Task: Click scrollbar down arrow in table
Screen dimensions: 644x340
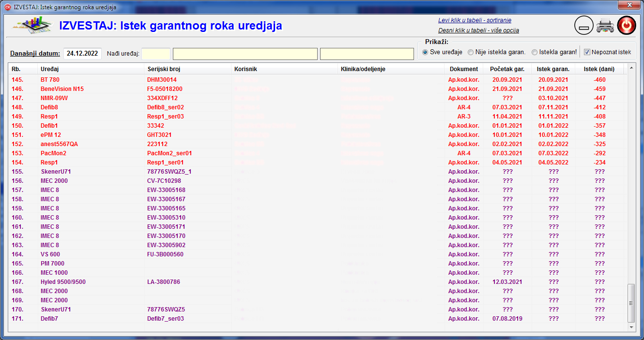Action: pyautogui.click(x=630, y=327)
